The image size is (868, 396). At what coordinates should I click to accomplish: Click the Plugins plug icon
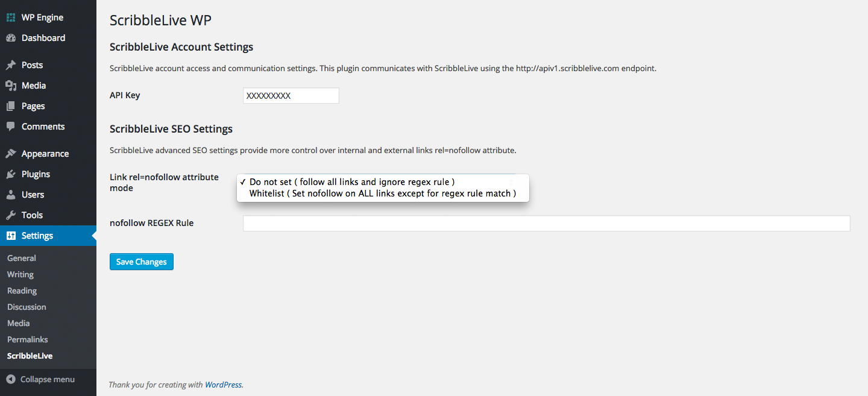(11, 174)
